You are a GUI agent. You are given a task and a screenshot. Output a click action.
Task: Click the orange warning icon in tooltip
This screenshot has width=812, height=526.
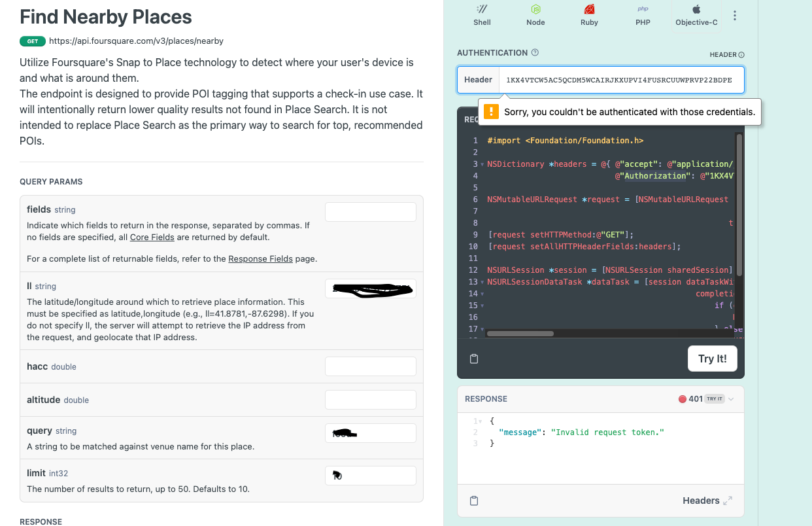[x=491, y=112]
